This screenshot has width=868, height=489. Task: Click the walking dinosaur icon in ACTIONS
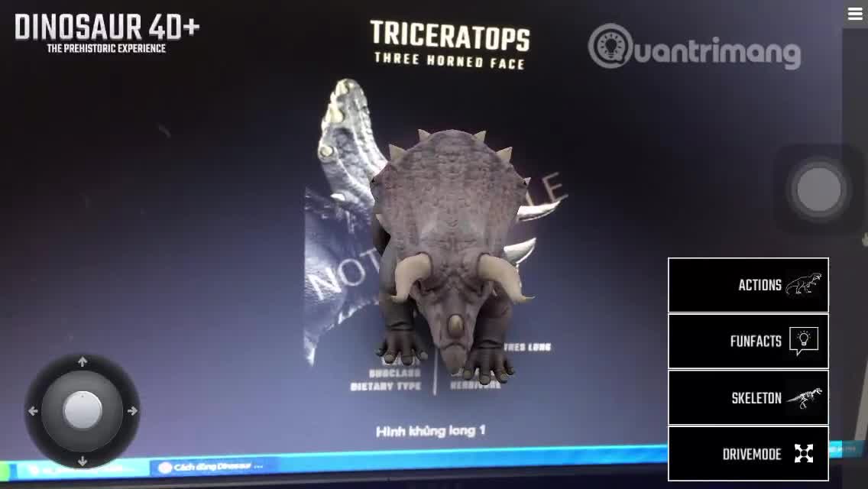(803, 284)
